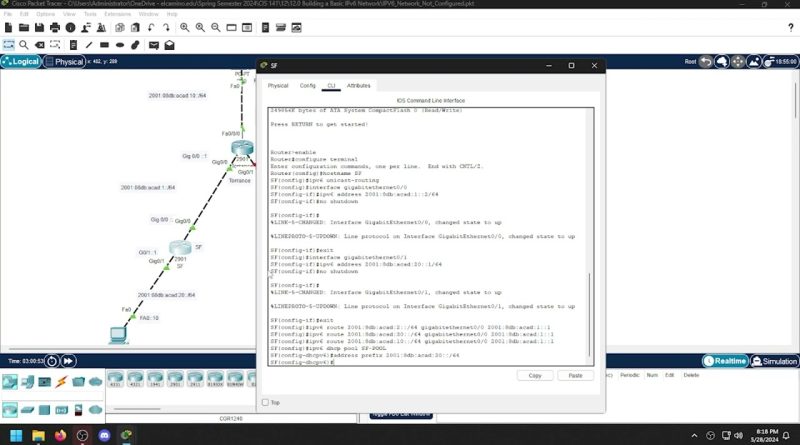Open the Help question mark icon
The image size is (800, 445).
coord(790,28)
